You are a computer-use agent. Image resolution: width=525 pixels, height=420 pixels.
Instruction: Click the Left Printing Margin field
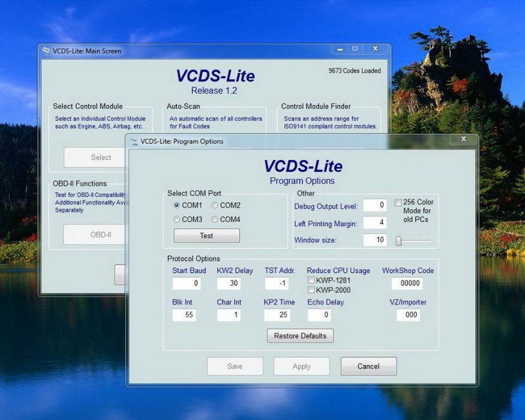pos(375,223)
